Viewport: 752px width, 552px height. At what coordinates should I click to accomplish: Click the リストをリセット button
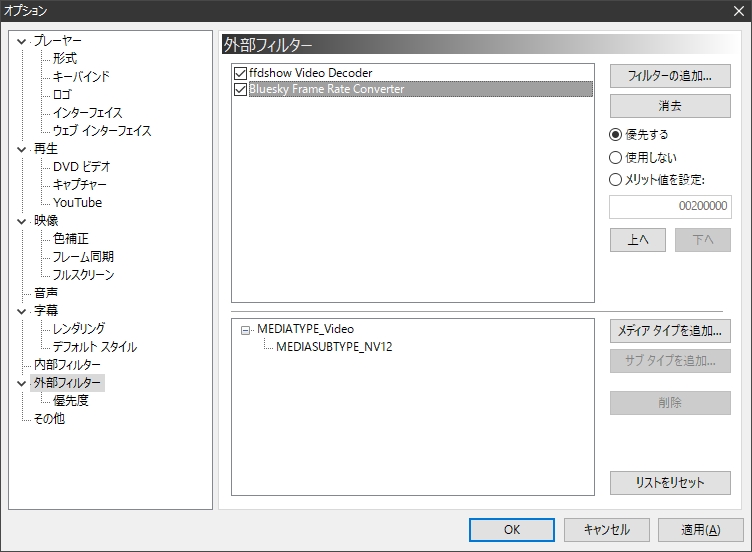(670, 482)
